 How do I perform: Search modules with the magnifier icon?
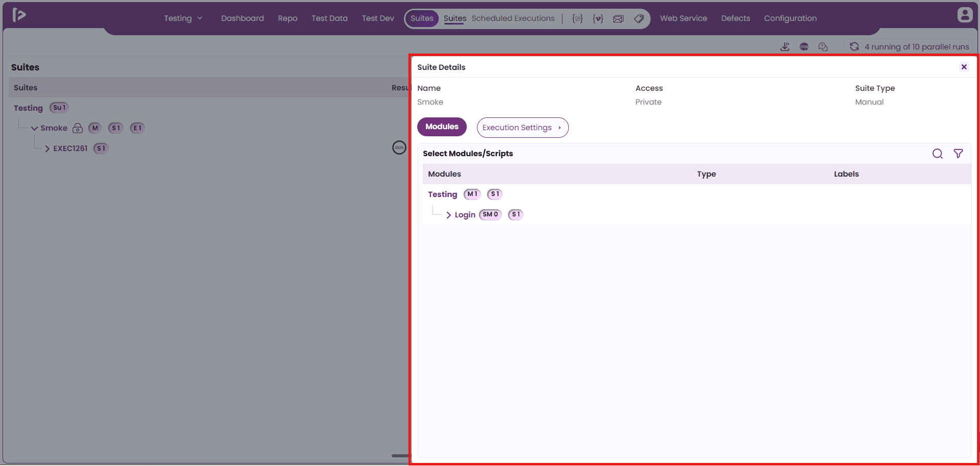(x=938, y=154)
